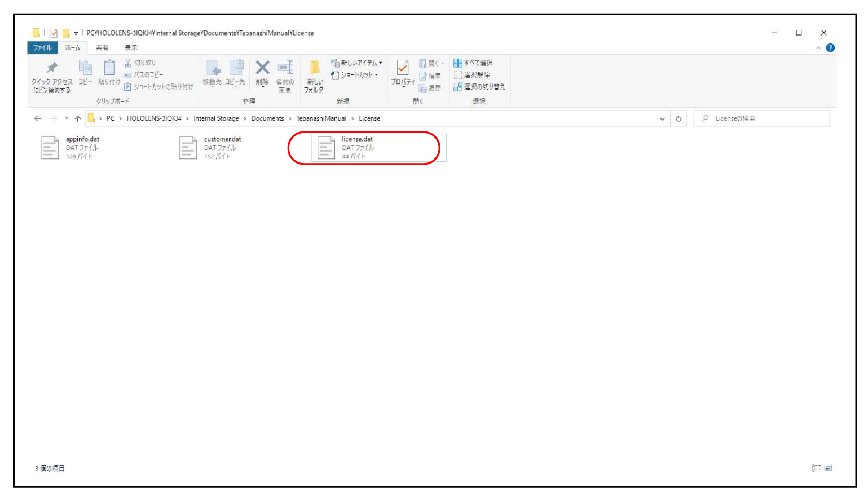Screen dimensions: 868x502
Task: Open the File (ファイル) menu tab
Action: tap(42, 48)
